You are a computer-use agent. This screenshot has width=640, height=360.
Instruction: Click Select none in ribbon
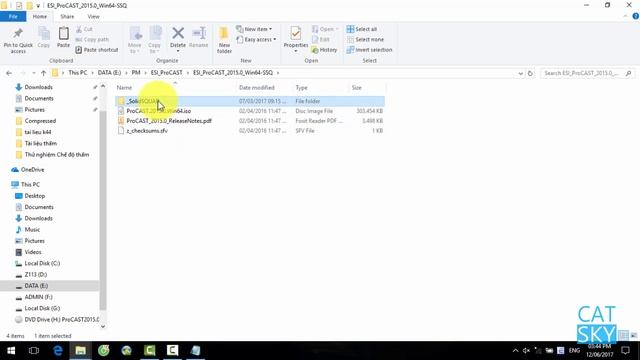point(365,40)
